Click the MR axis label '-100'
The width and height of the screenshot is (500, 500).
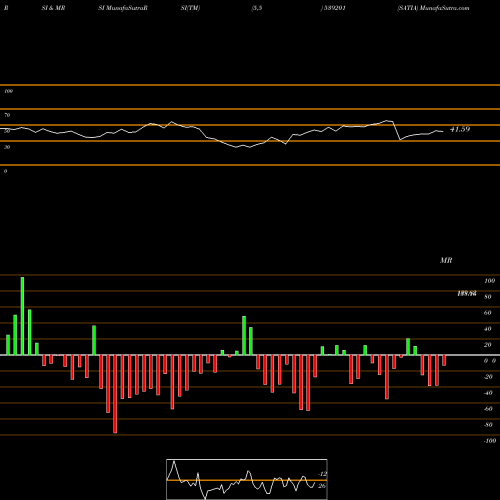pos(490,441)
